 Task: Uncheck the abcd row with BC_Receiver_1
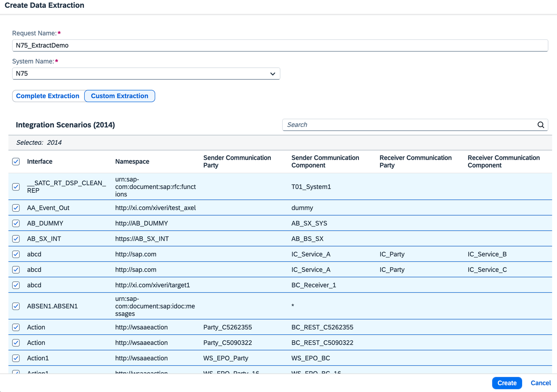coord(16,285)
